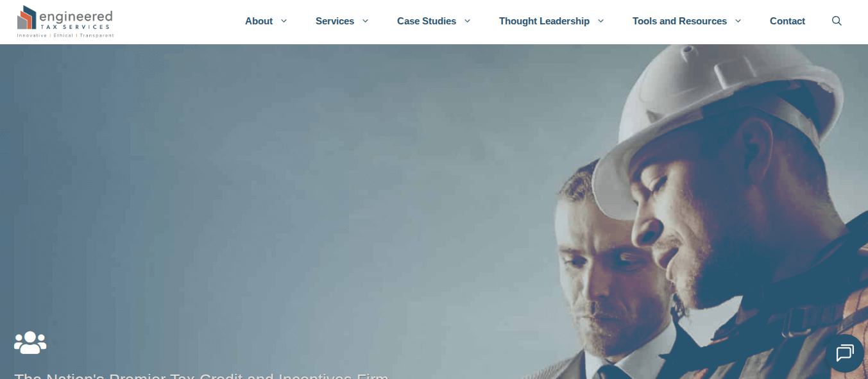Expand the Tools and Resources chevron

pyautogui.click(x=738, y=21)
